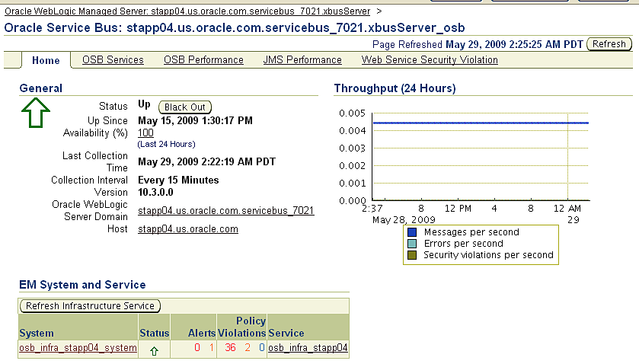Click the Errors per second legend label
Image resolution: width=639 pixels, height=364 pixels.
click(x=463, y=244)
